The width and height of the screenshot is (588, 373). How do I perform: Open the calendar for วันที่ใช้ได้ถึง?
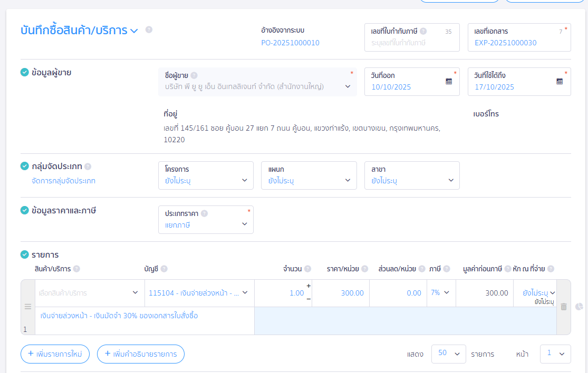click(x=560, y=82)
